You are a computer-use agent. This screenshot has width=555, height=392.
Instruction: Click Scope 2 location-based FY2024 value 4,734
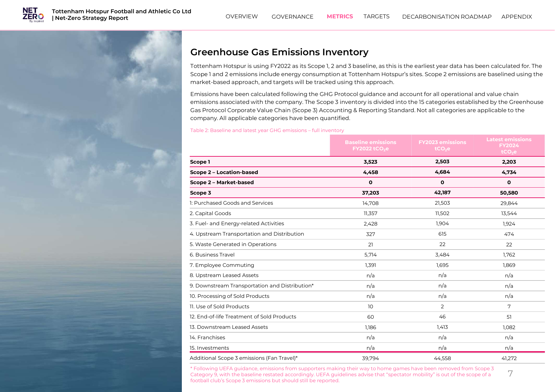coord(509,172)
